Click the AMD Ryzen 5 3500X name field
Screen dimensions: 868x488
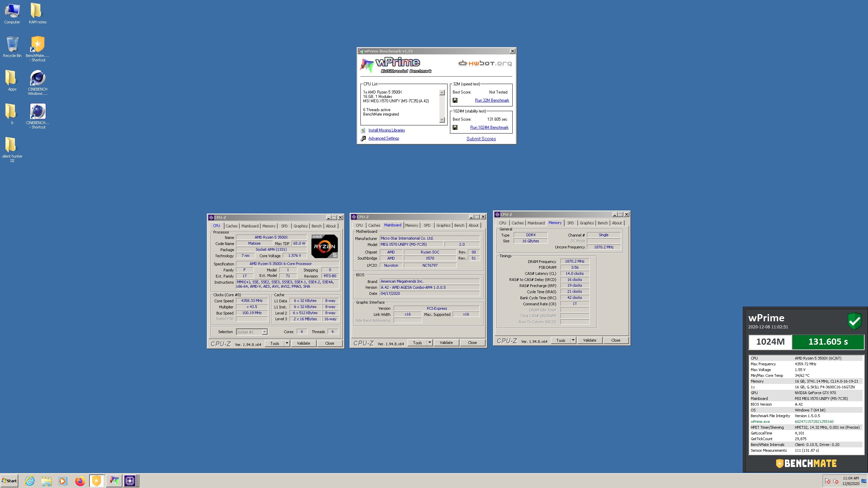[x=271, y=237]
